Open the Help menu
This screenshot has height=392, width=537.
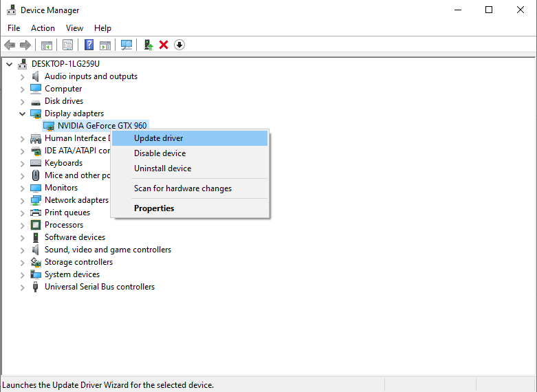pyautogui.click(x=102, y=28)
